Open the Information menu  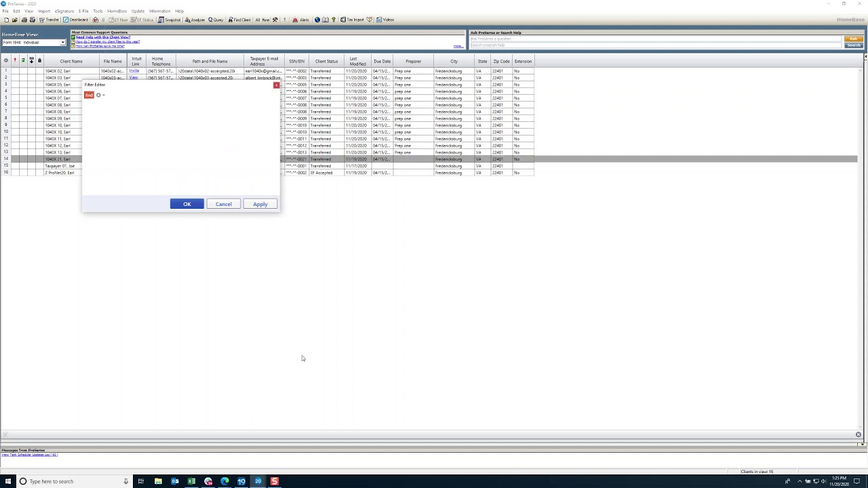click(160, 12)
